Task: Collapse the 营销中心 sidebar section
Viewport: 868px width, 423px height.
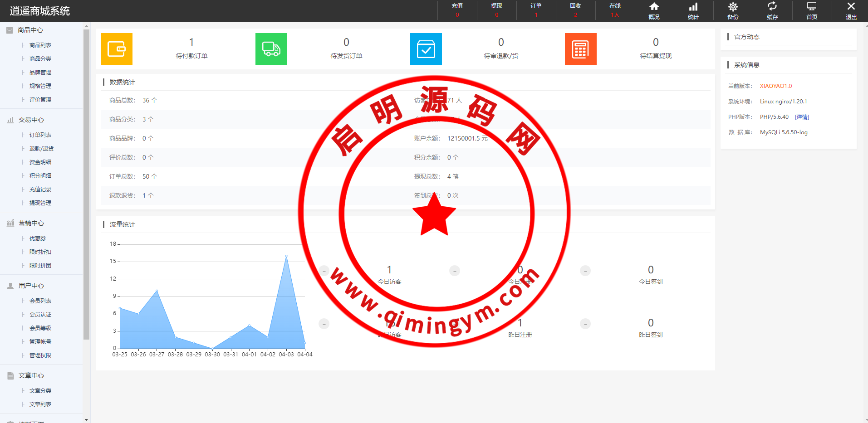Action: [x=31, y=223]
